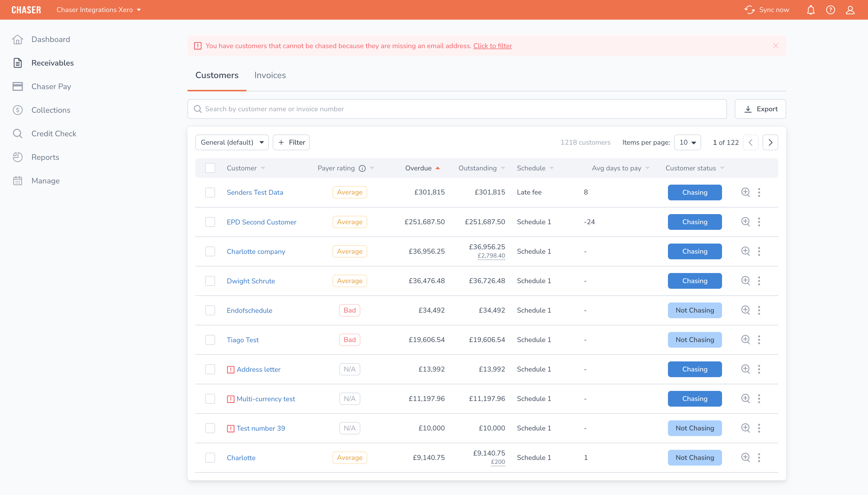868x495 pixels.
Task: Click the Sync now refresh icon
Action: [x=749, y=10]
